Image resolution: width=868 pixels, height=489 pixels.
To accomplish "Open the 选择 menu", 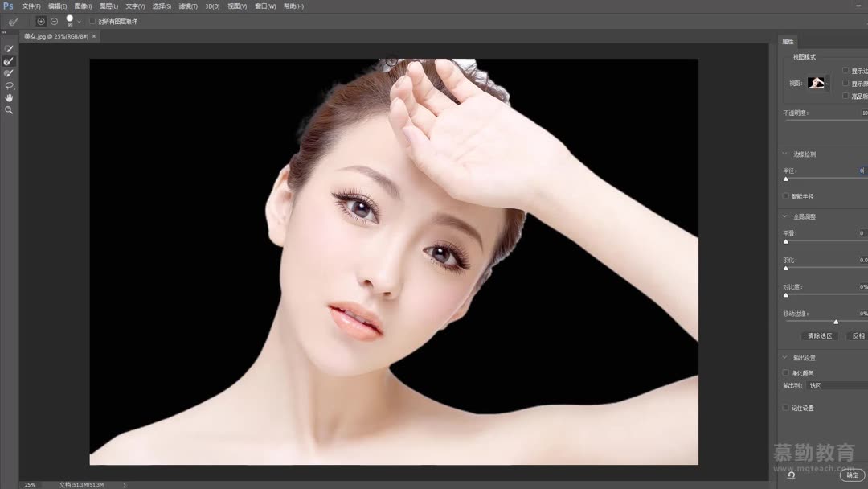I will [161, 6].
